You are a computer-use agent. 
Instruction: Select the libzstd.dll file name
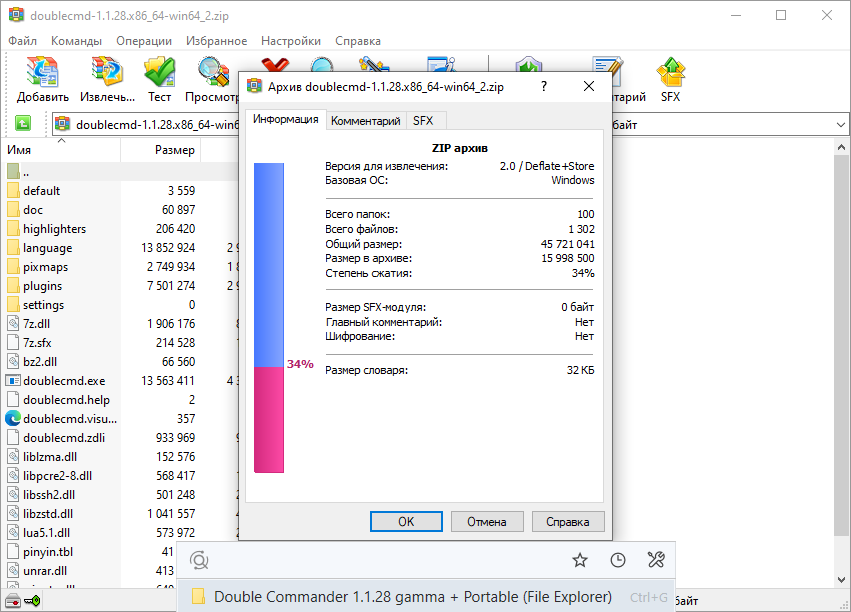48,513
